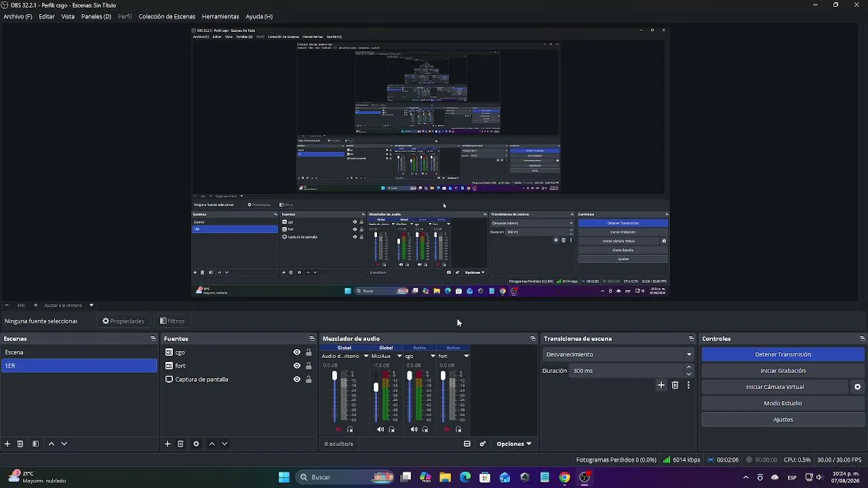Open Windows Start menu

284,477
